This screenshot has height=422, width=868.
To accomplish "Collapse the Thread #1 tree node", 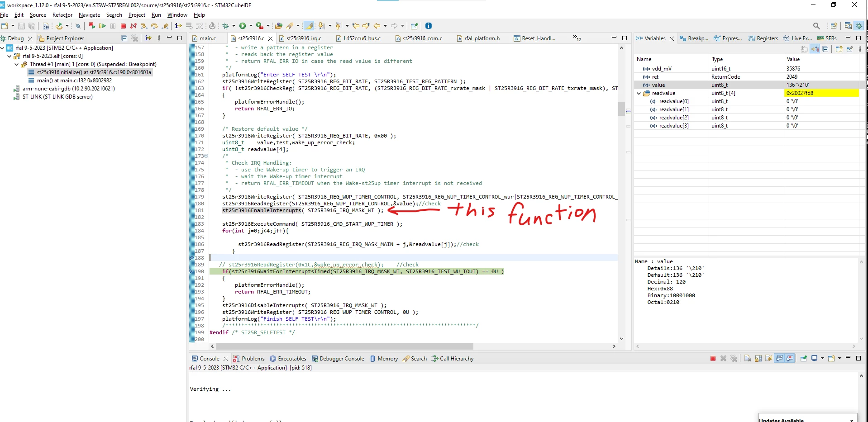I will 17,64.
